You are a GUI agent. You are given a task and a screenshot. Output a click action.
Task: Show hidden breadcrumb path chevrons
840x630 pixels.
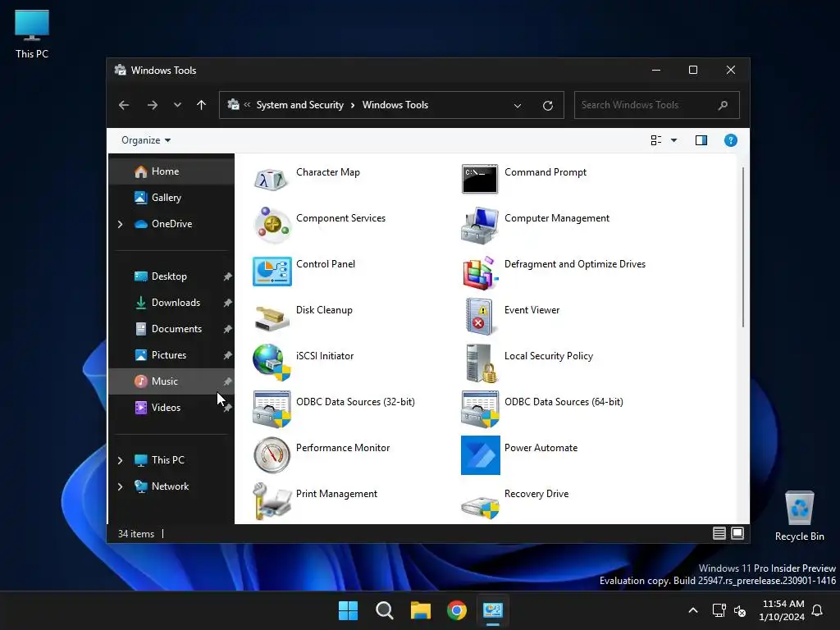(247, 104)
